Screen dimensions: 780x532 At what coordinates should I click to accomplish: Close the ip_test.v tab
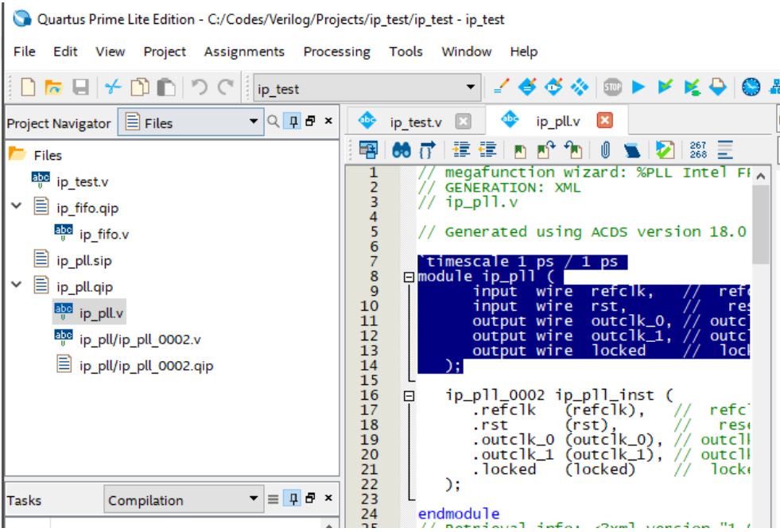point(463,122)
